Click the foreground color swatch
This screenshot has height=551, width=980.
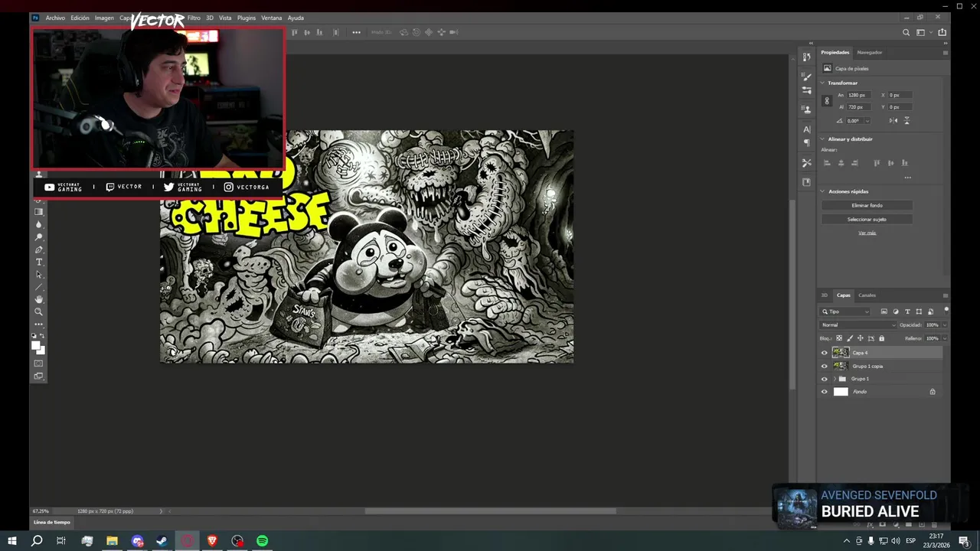tap(35, 345)
